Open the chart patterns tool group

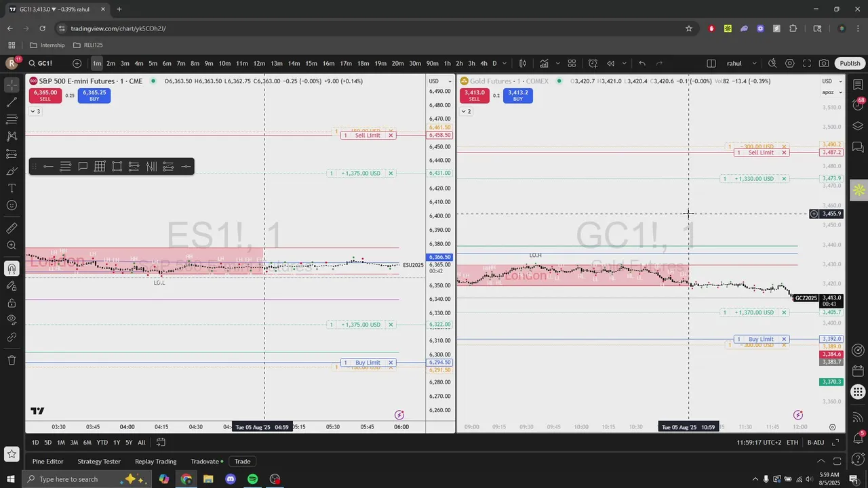click(12, 136)
